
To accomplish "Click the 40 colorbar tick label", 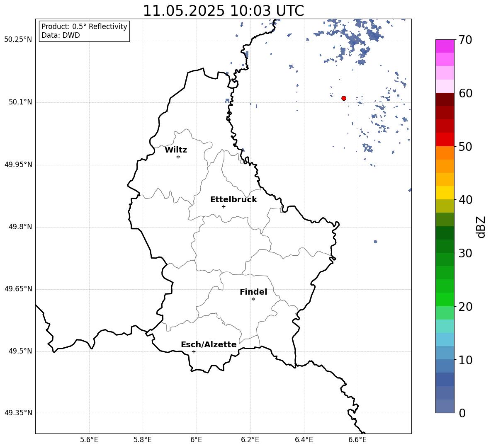I will coord(465,200).
